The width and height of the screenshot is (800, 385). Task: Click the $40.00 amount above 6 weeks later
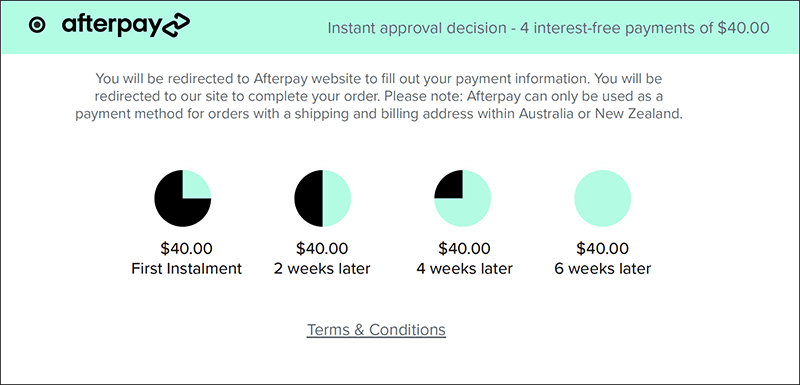pyautogui.click(x=603, y=249)
